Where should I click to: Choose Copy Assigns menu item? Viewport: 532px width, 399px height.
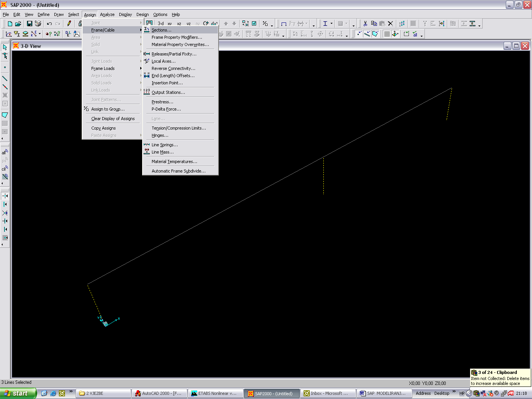[112, 128]
